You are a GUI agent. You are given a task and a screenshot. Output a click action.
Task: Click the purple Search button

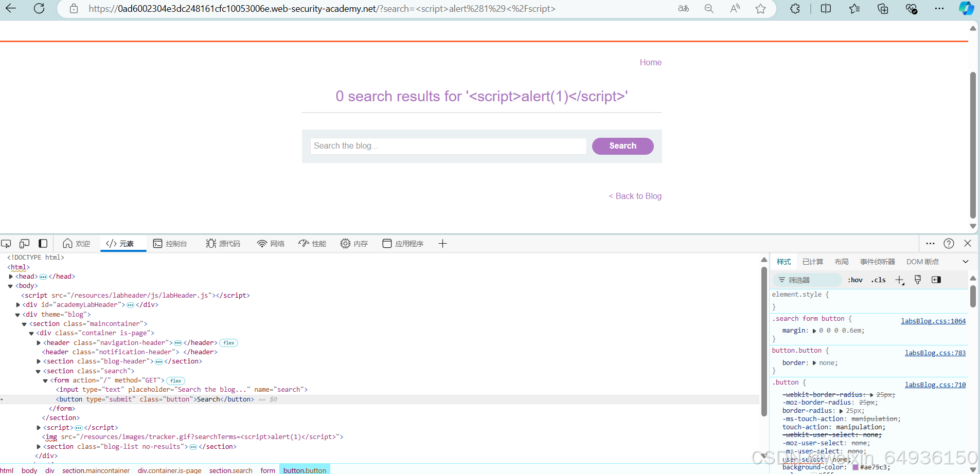pyautogui.click(x=623, y=146)
